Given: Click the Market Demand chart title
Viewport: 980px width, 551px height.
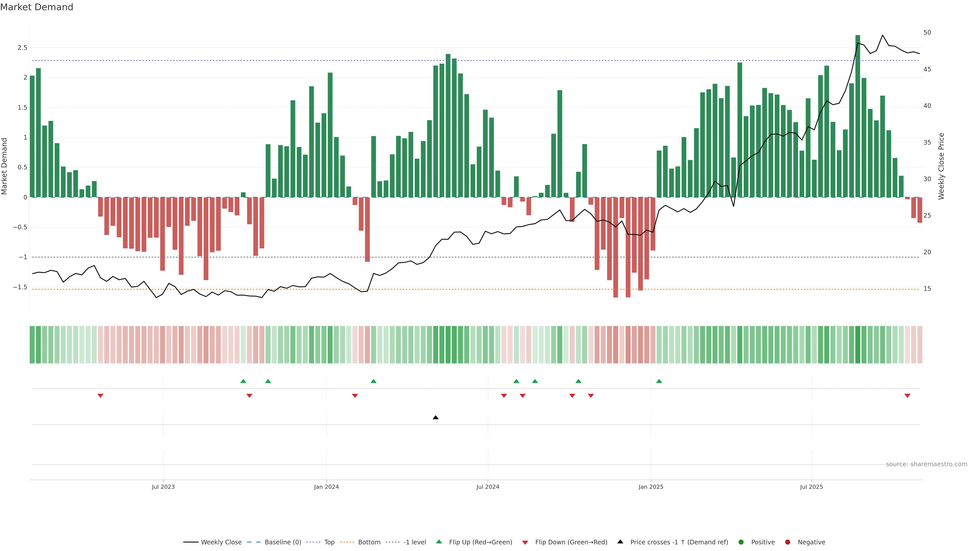Looking at the screenshot, I should pos(36,7).
